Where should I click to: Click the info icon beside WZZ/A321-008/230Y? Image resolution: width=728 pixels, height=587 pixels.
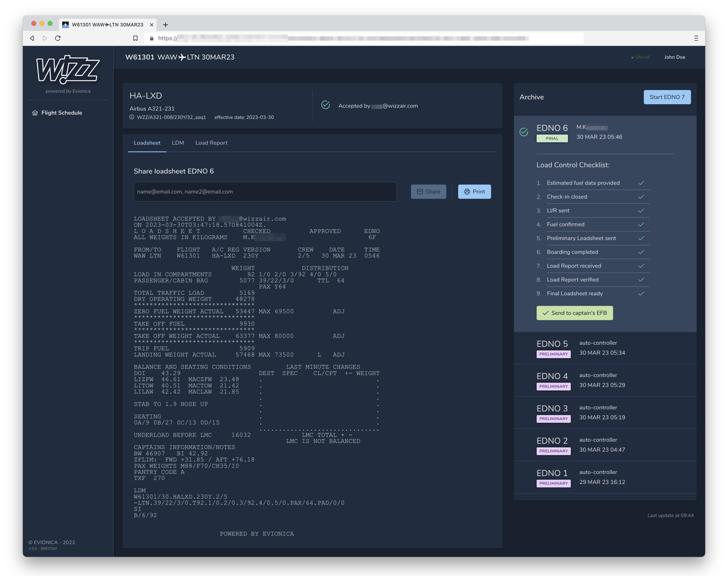click(x=132, y=117)
